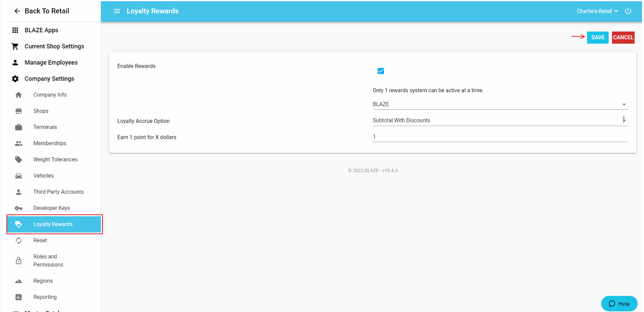
Task: Click the Reset refresh icon
Action: pyautogui.click(x=18, y=241)
